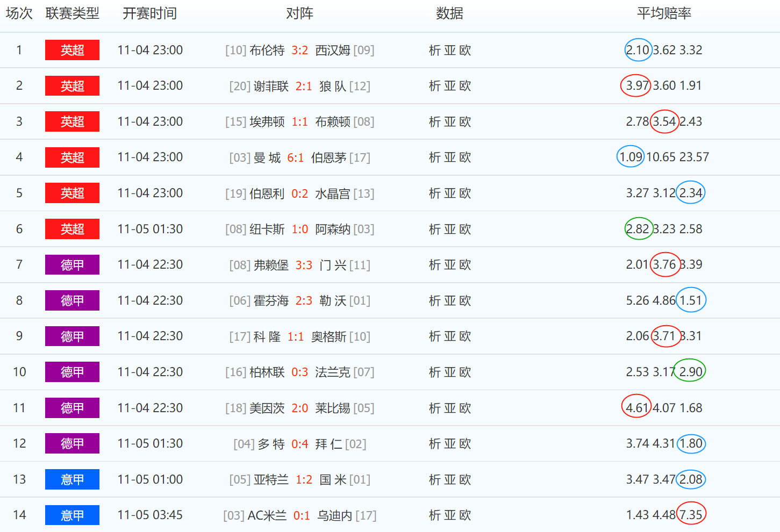780x532 pixels.
Task: Click the 意甲 tag beside AC米兰 match
Action: click(72, 515)
